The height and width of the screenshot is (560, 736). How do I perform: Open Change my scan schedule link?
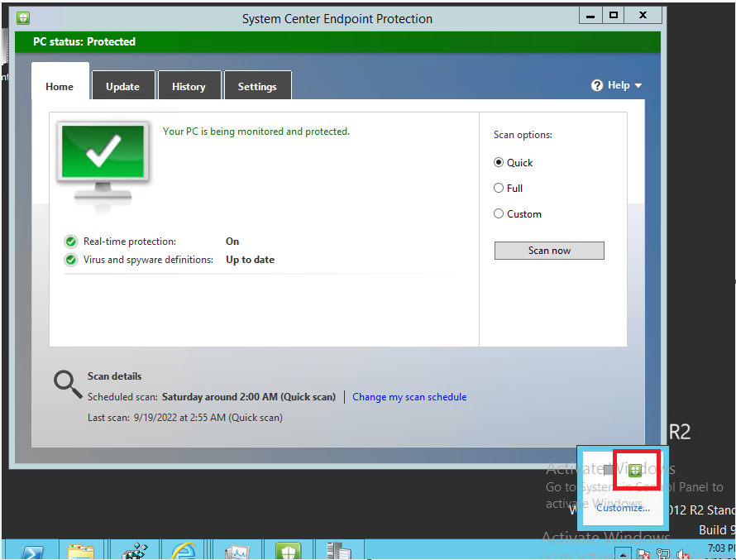409,397
